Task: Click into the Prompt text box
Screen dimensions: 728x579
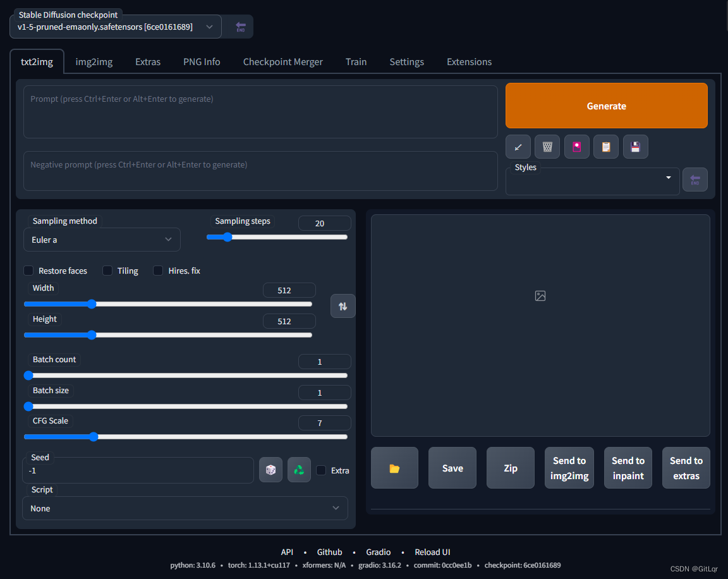Action: pos(260,112)
